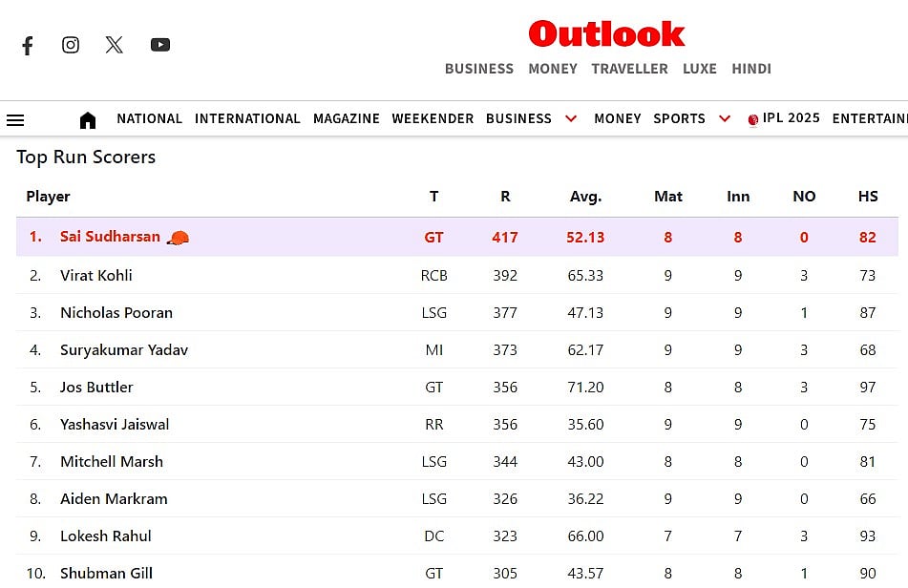The width and height of the screenshot is (908, 588).
Task: Select Virat Kohli's 65.33 average cell
Action: pos(585,276)
